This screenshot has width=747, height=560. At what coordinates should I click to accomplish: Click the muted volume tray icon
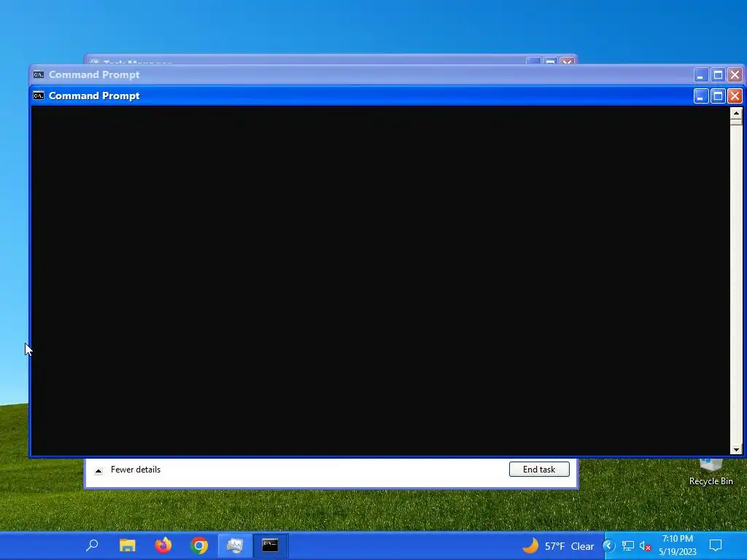tap(646, 545)
